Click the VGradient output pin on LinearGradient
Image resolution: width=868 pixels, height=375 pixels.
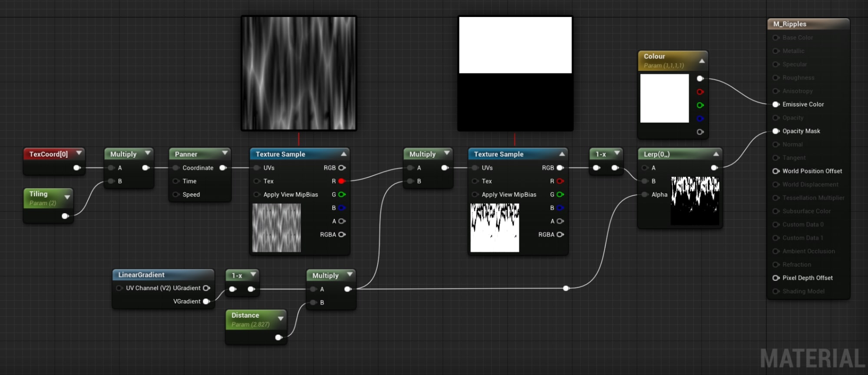pos(207,302)
